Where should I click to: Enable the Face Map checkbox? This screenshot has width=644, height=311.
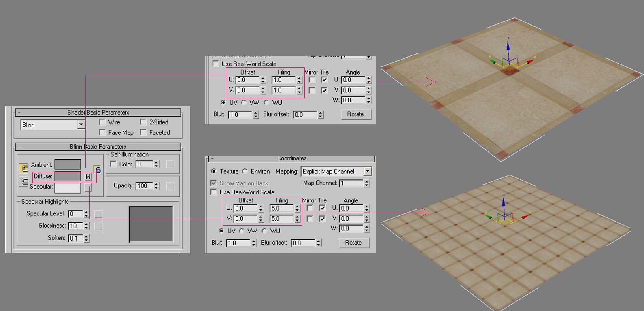click(102, 132)
